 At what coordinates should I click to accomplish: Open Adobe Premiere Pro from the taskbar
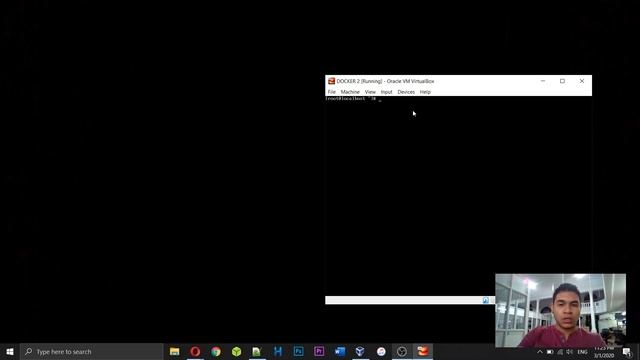pyautogui.click(x=319, y=351)
